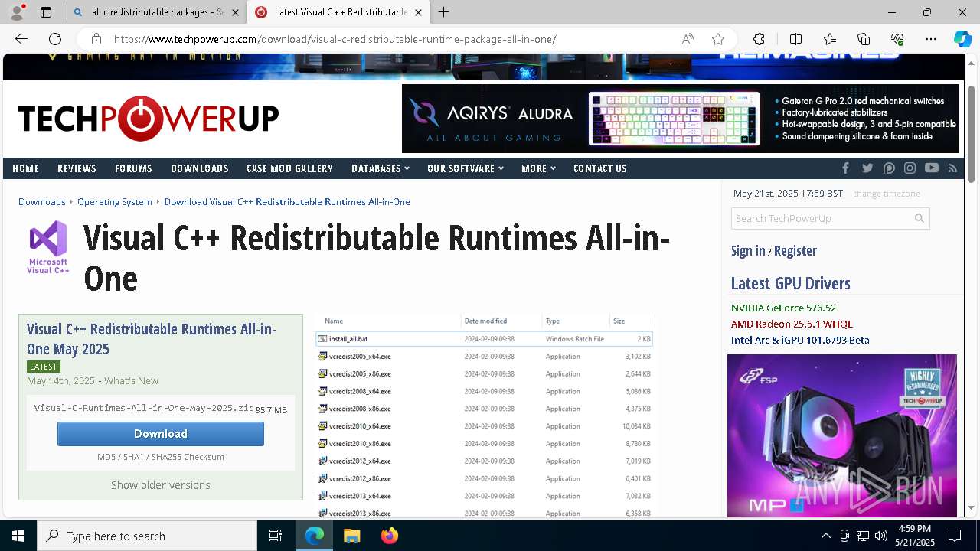Show hidden system tray icons chevron

tap(825, 536)
